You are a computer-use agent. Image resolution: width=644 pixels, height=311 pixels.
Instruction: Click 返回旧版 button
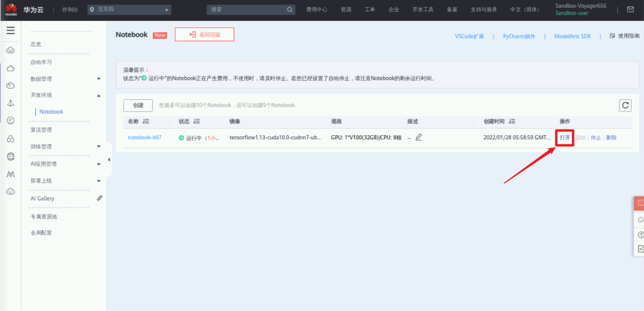coord(204,35)
